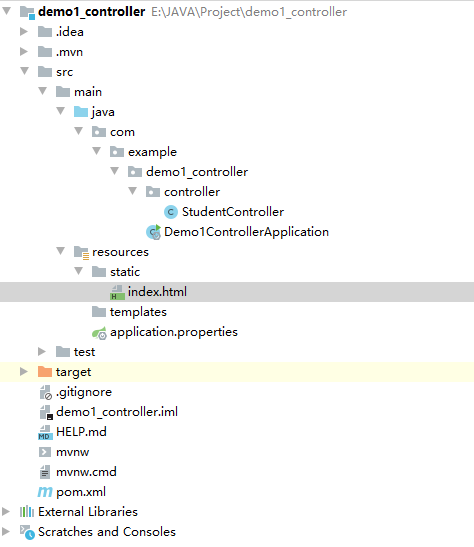Select the index.html file name
Screen dimensions: 474x547
[x=157, y=292]
